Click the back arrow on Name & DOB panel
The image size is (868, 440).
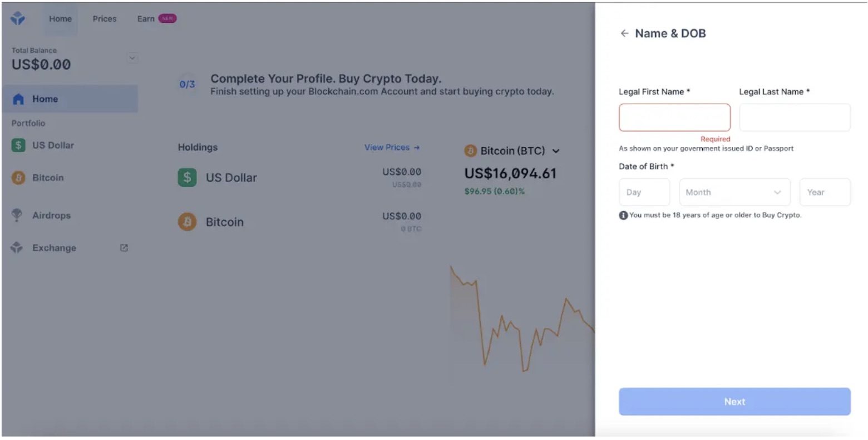point(624,33)
